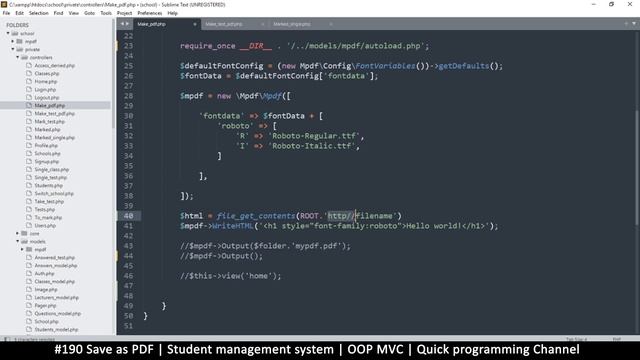Open Mark_test.php in sidebar
The image size is (640, 360).
click(49, 122)
